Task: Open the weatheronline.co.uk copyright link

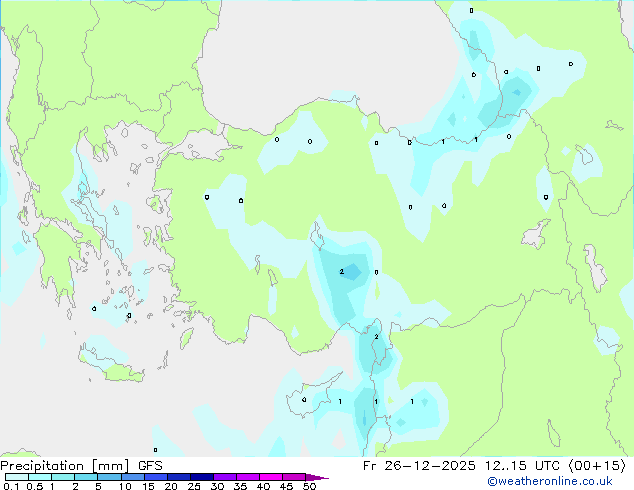Action: coord(550,481)
